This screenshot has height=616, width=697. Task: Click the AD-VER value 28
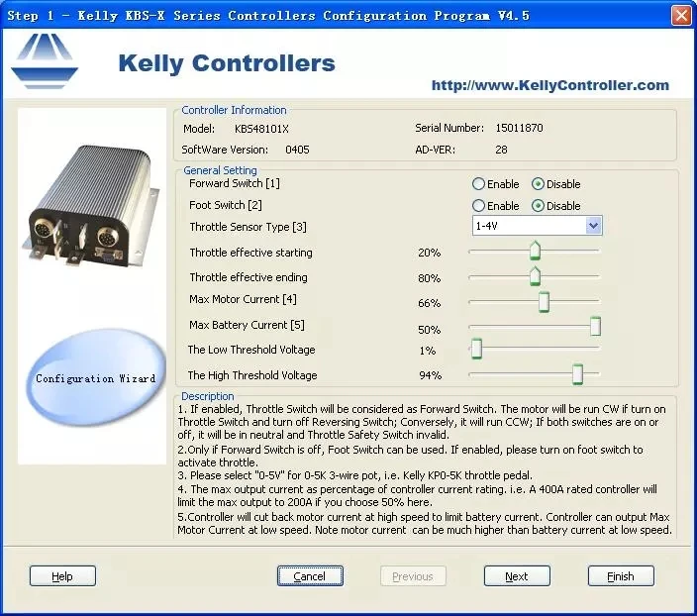(x=501, y=150)
